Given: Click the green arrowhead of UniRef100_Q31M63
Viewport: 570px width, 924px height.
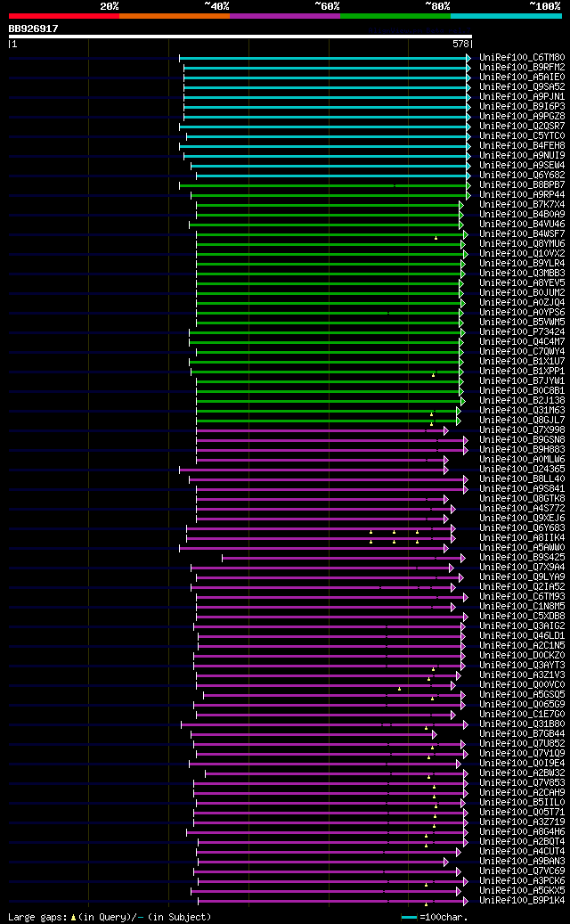Looking at the screenshot, I should coord(458,411).
